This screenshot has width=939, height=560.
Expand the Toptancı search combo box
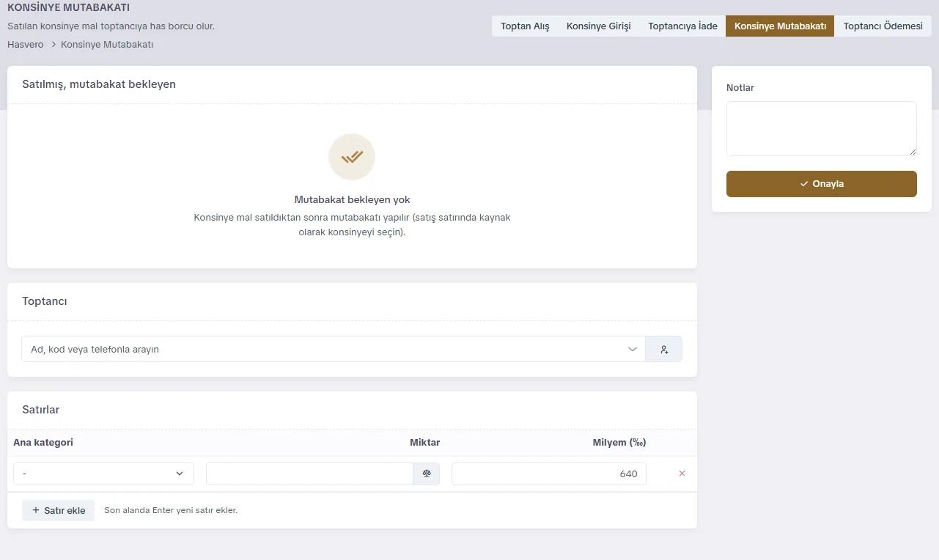point(334,350)
